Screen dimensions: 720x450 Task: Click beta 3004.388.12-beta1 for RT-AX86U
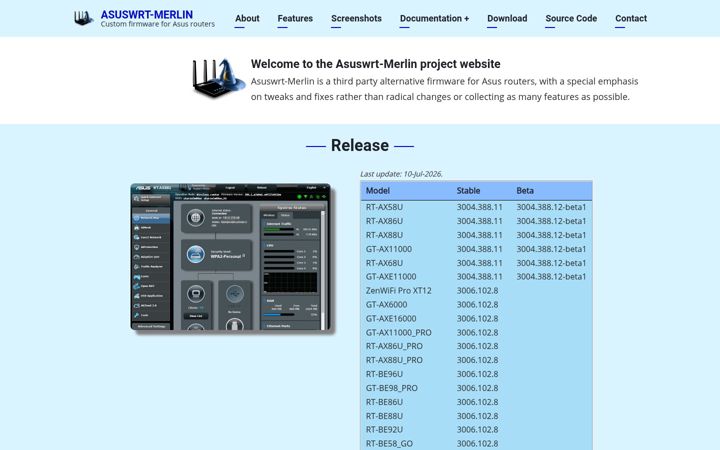click(x=551, y=221)
